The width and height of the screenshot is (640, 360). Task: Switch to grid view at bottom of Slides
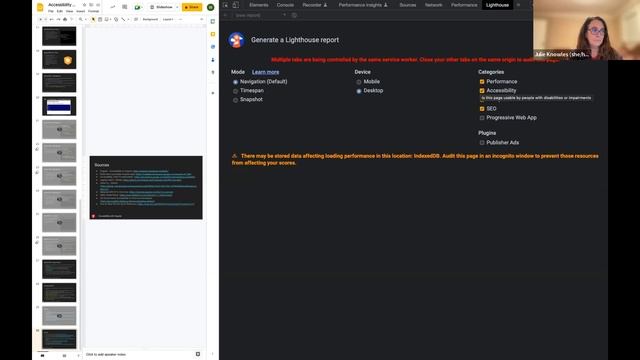pos(64,356)
